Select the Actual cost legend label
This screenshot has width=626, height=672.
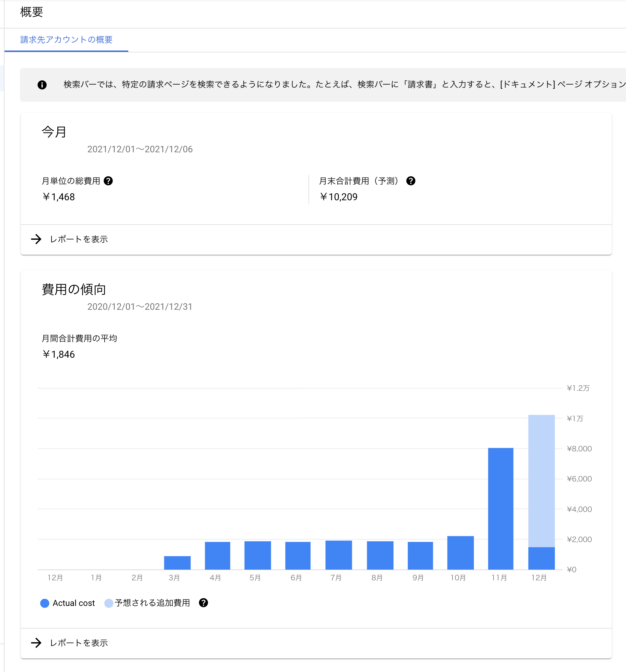pos(74,603)
